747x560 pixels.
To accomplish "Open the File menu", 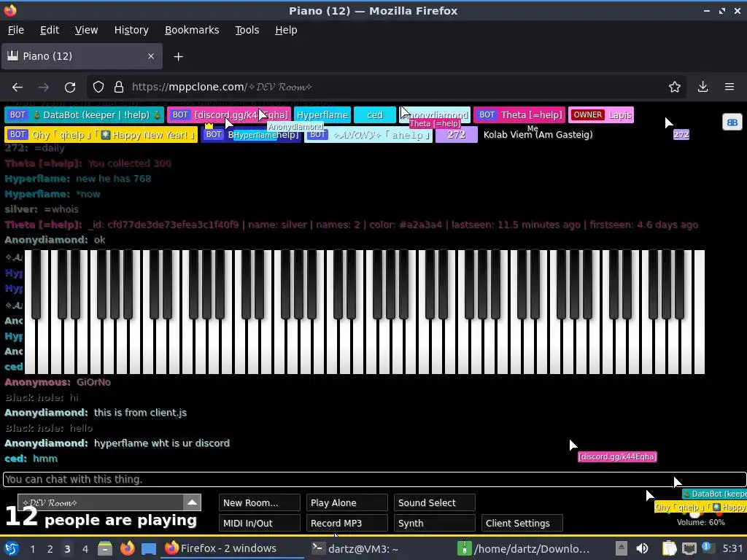I will pos(16,30).
